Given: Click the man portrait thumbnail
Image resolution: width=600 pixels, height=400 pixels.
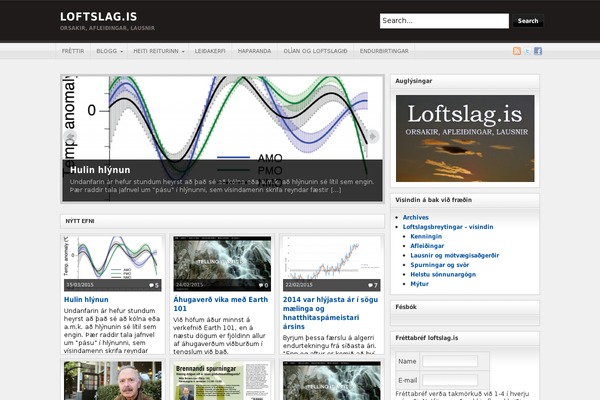Looking at the screenshot, I should pos(112,380).
